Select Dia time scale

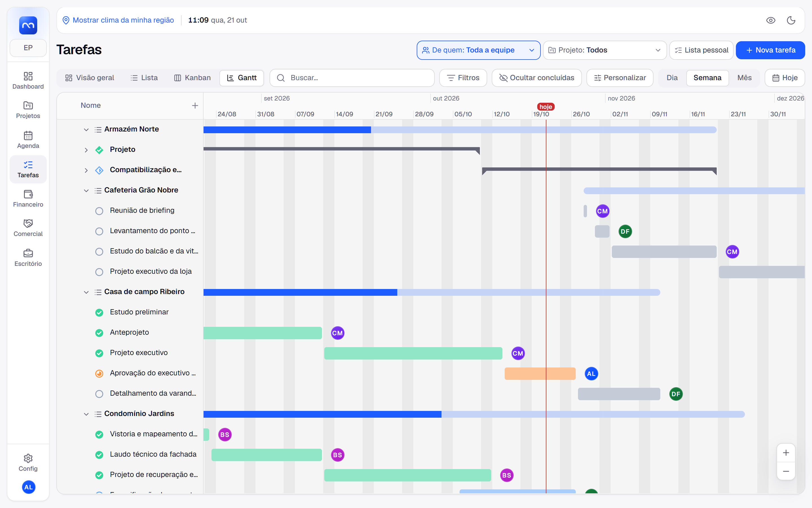tap(672, 78)
